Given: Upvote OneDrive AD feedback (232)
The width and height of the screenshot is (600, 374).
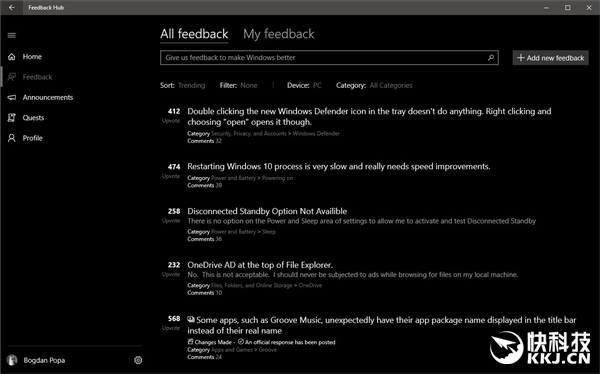Looking at the screenshot, I should (x=171, y=269).
